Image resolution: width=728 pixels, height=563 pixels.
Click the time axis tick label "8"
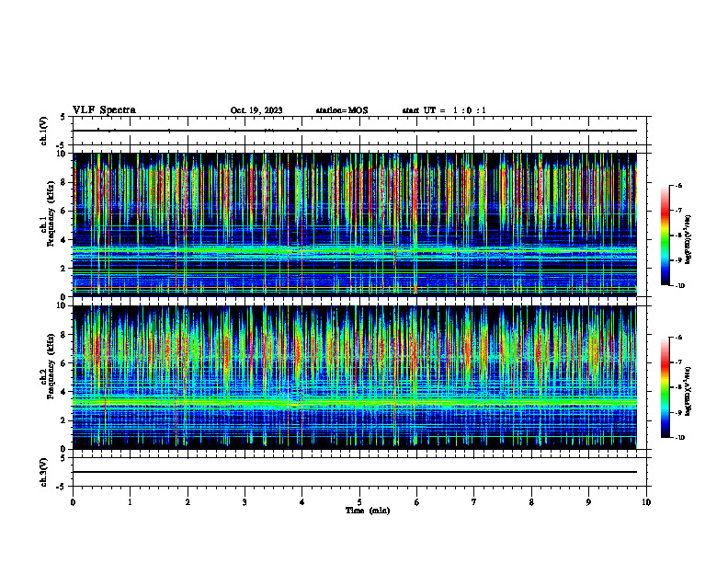531,502
